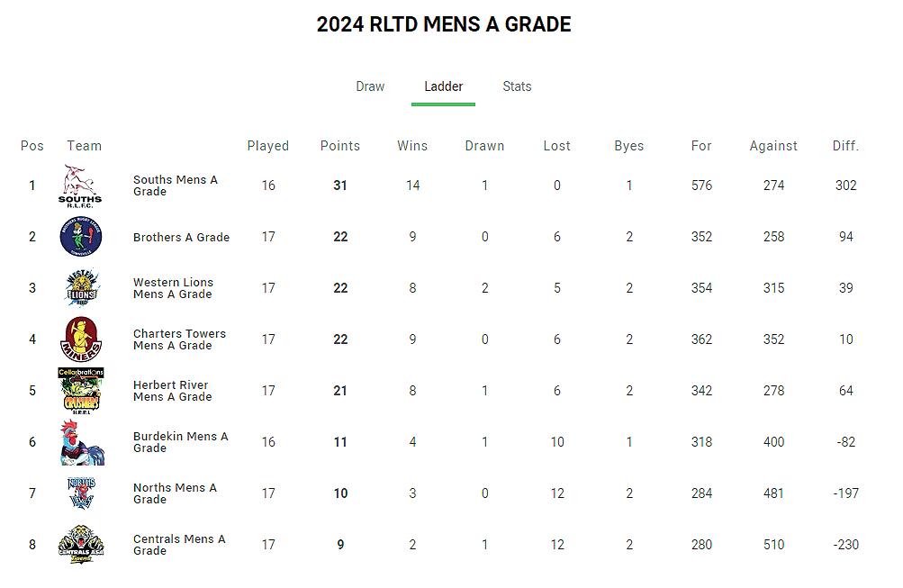Open the Centrals ASA Tigers logo
The height and width of the screenshot is (588, 903).
81,544
